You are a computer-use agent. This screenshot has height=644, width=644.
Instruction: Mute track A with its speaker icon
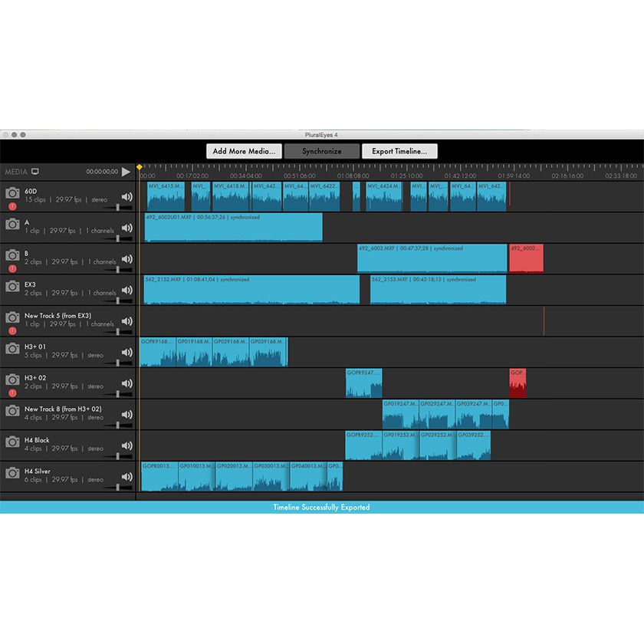click(x=127, y=228)
